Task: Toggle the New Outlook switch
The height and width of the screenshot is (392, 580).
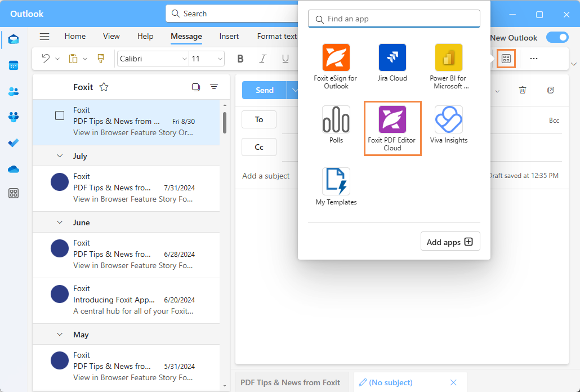Action: (557, 37)
